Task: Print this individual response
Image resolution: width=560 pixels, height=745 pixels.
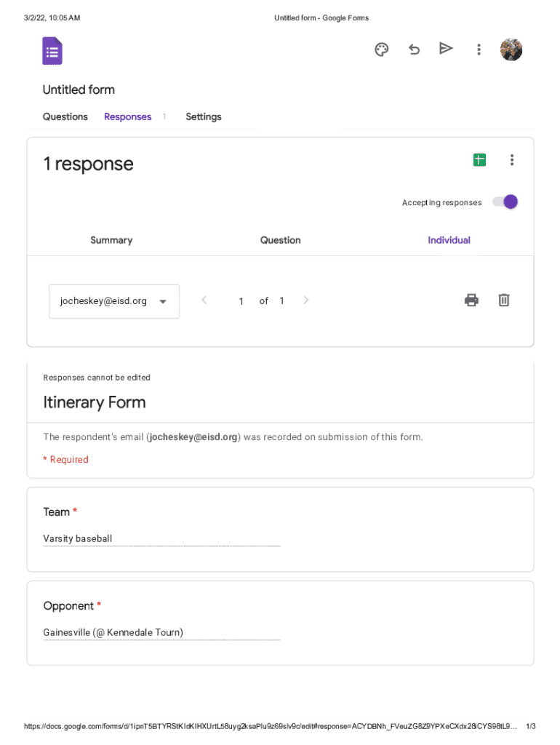Action: pyautogui.click(x=471, y=300)
